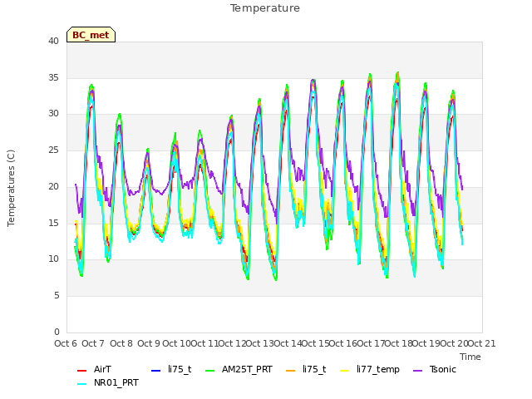Click the 15 y-axis tick label
The width and height of the screenshot is (532, 399).
click(x=53, y=223)
